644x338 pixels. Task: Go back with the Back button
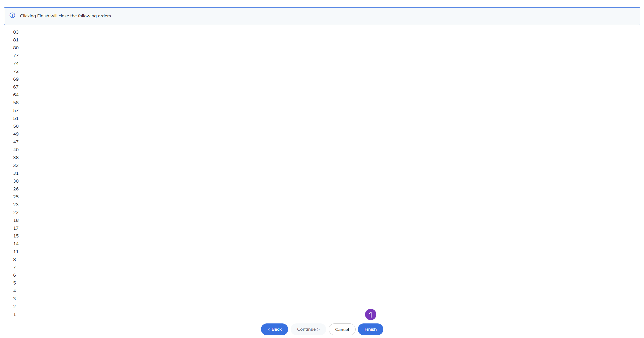(x=274, y=329)
